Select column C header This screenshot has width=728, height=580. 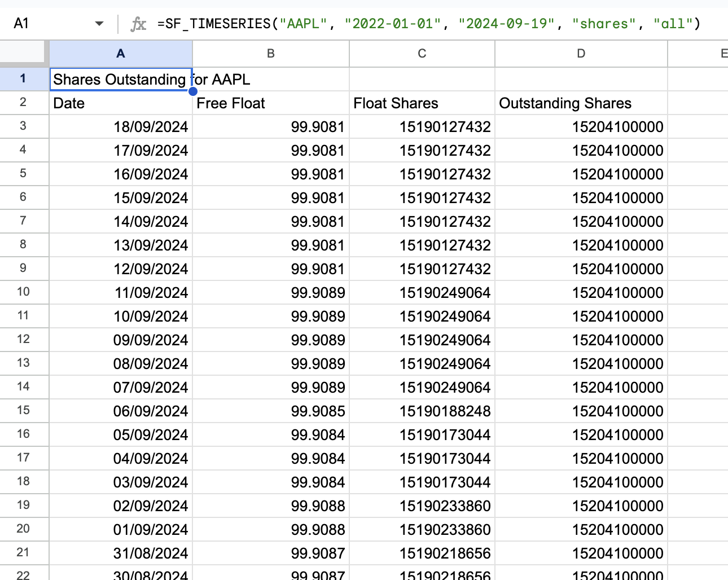coord(422,54)
